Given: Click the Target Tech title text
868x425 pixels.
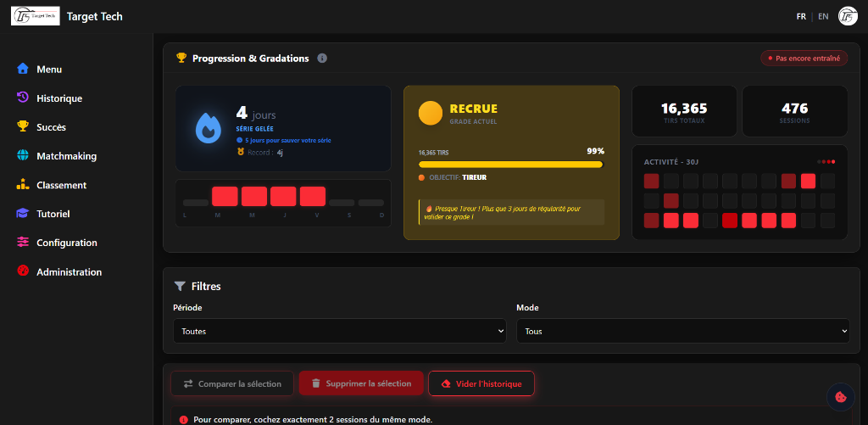Looking at the screenshot, I should 95,17.
